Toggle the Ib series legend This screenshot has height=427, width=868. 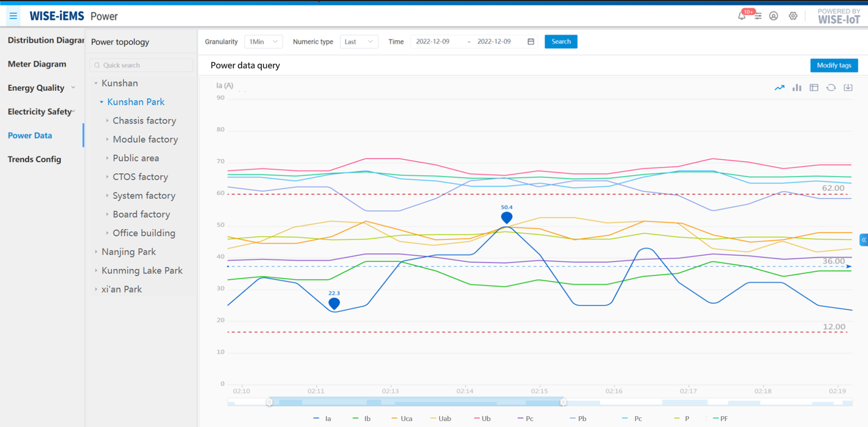pos(361,419)
